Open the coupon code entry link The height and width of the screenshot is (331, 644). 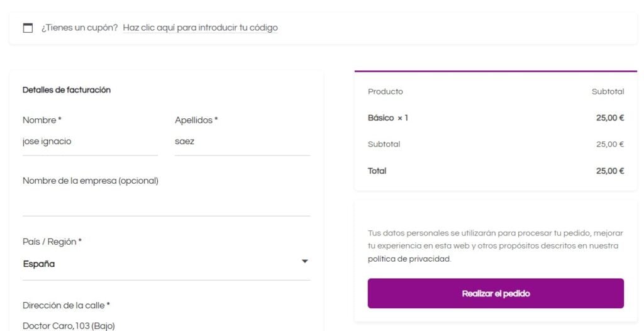pos(201,28)
